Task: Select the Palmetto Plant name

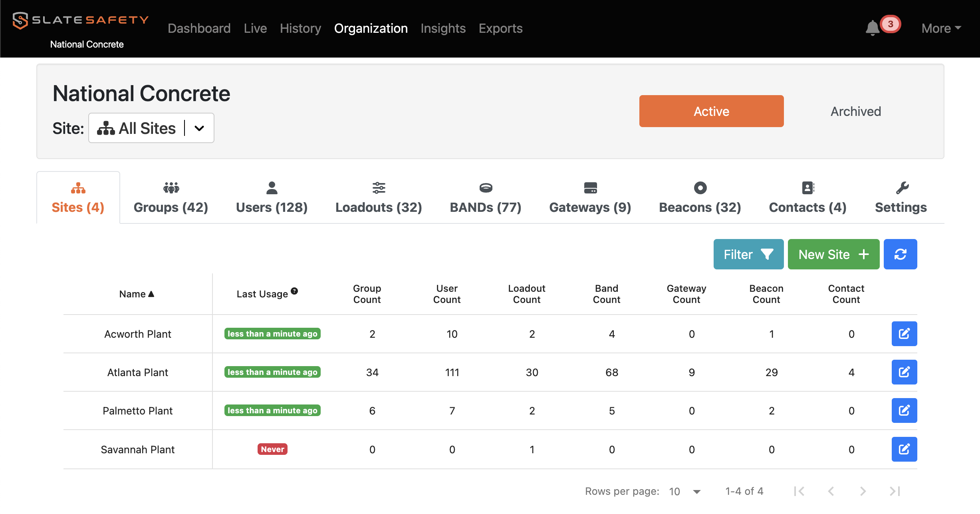Action: 138,410
